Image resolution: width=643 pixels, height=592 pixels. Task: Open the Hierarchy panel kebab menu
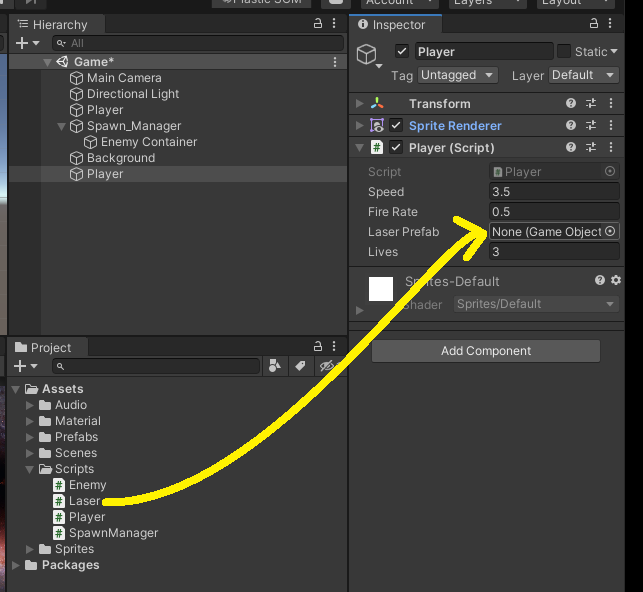click(x=334, y=23)
